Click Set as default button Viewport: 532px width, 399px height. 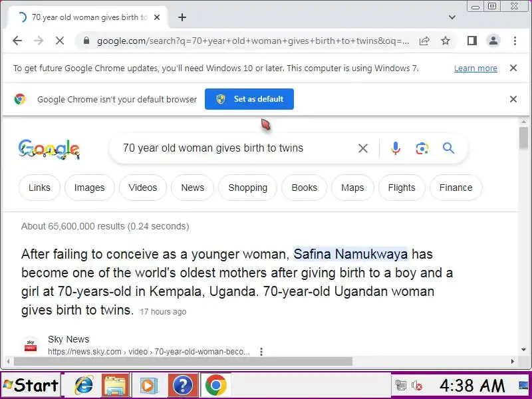click(249, 99)
